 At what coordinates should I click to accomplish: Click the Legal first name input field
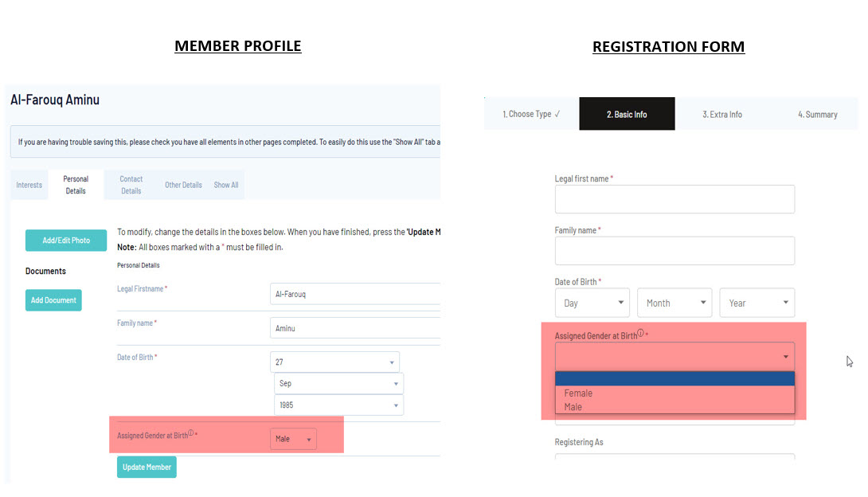point(674,199)
